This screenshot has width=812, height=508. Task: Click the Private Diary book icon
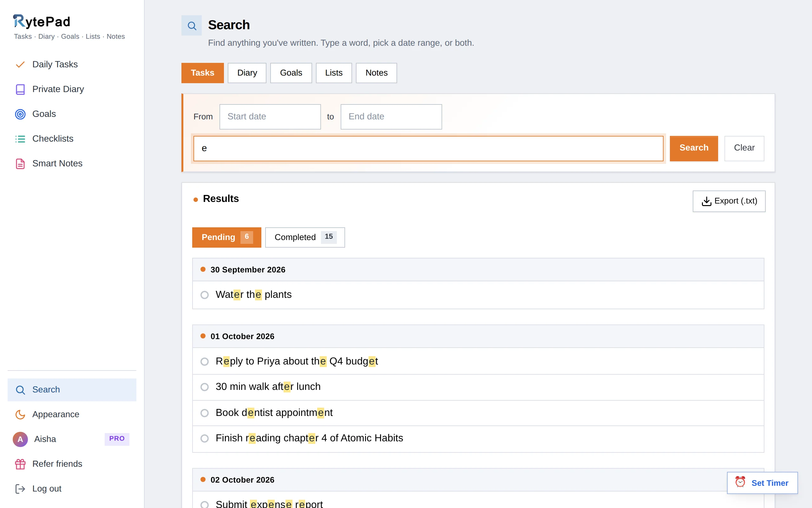coord(20,89)
